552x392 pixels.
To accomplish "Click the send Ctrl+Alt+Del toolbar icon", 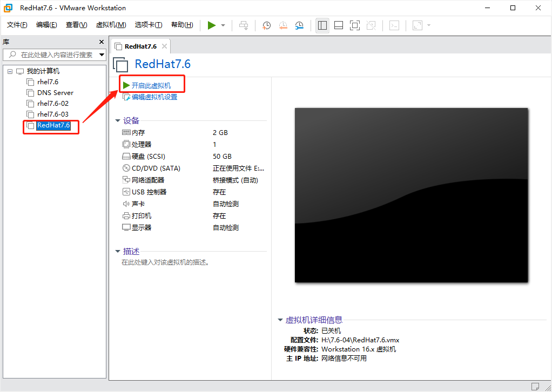I will click(244, 25).
